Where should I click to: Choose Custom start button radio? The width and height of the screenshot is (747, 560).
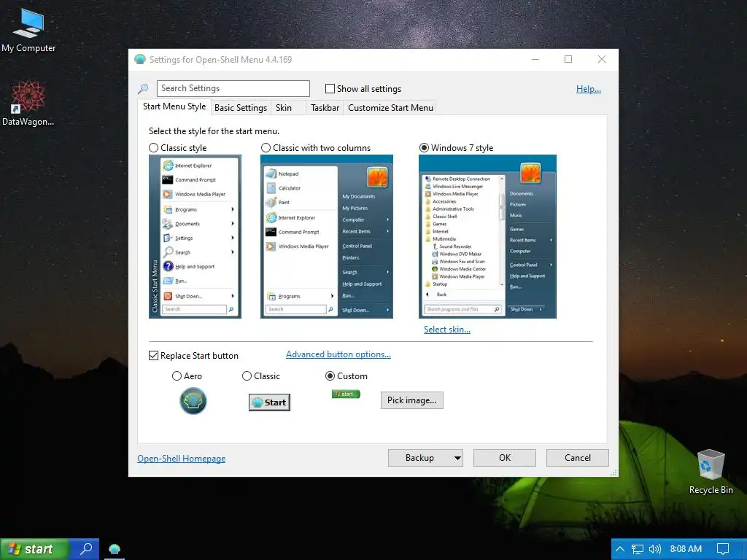pyautogui.click(x=330, y=376)
